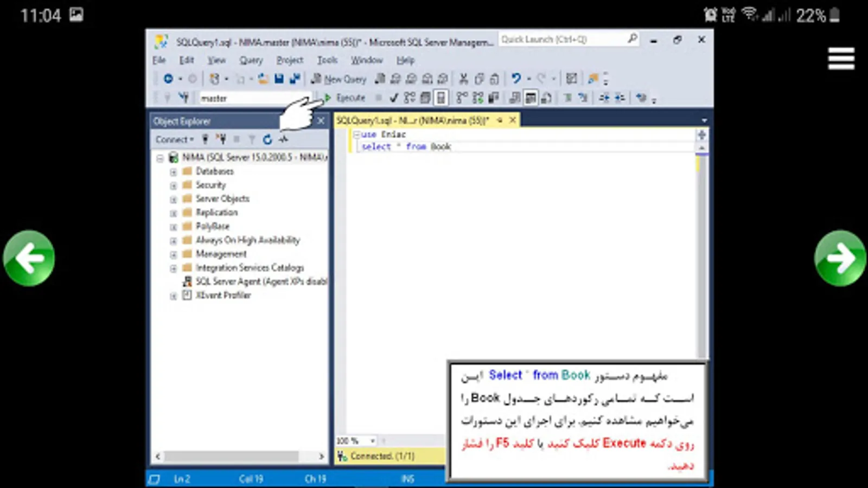This screenshot has height=488, width=868.
Task: Close the Object Explorer panel
Action: click(321, 121)
